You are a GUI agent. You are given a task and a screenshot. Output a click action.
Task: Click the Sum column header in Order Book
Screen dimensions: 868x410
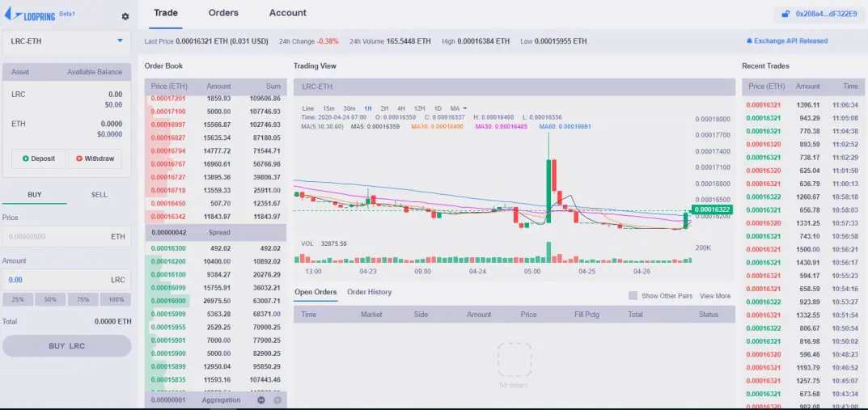point(273,87)
